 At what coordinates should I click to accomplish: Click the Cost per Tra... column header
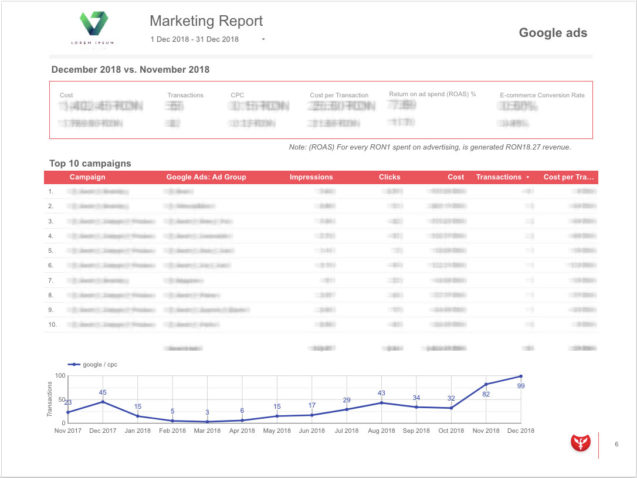tap(568, 177)
